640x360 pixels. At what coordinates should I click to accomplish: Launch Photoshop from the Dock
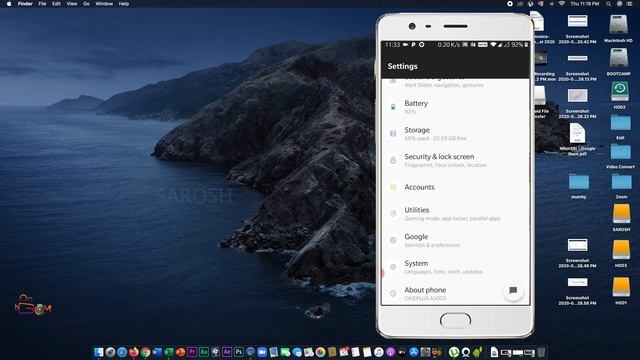[x=239, y=352]
